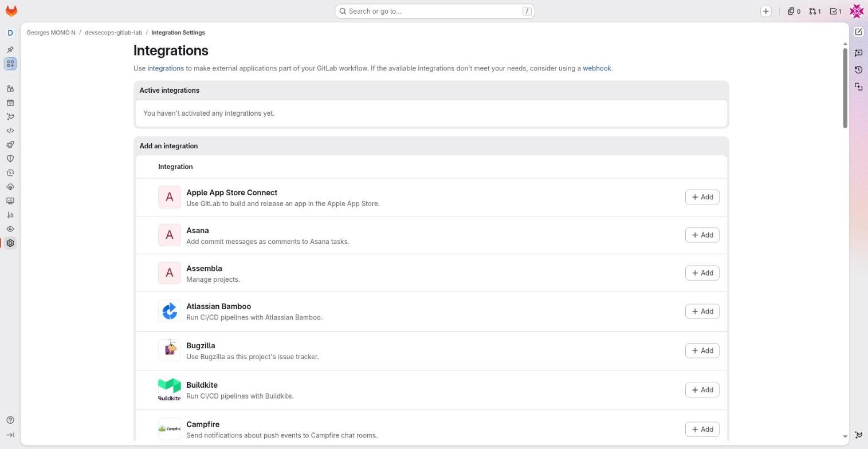Viewport: 868px width, 449px height.
Task: Follow the integrations documentation link
Action: pos(166,68)
